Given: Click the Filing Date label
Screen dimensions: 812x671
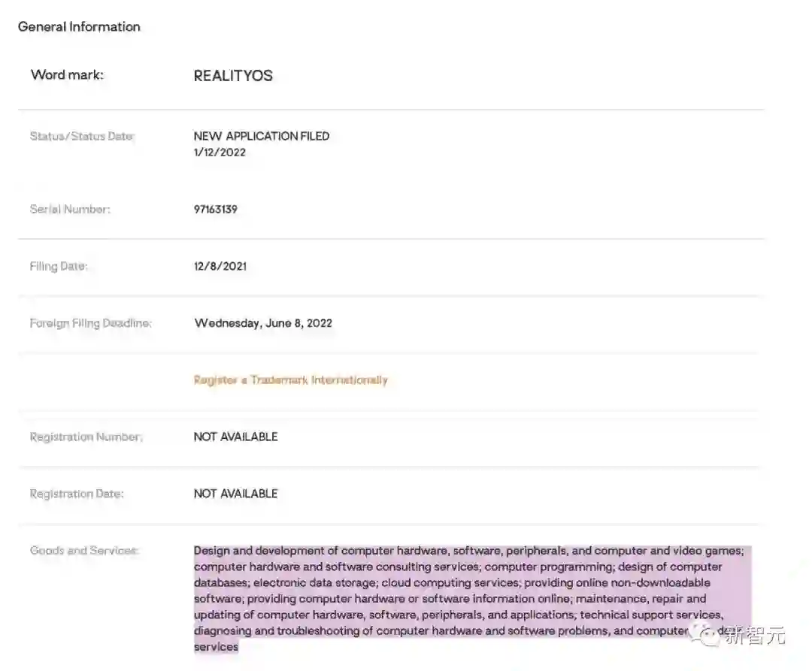Looking at the screenshot, I should coord(59,266).
